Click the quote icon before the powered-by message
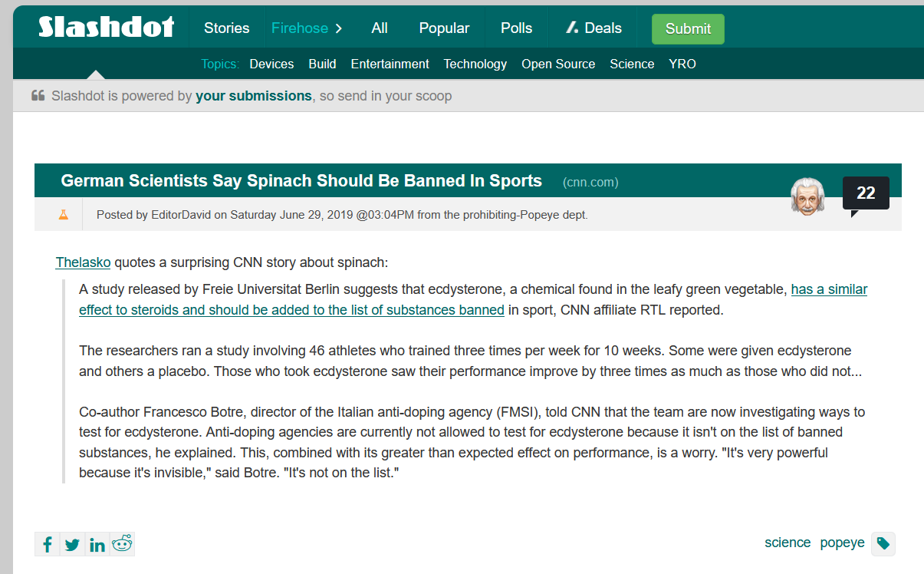This screenshot has width=924, height=574. point(37,95)
